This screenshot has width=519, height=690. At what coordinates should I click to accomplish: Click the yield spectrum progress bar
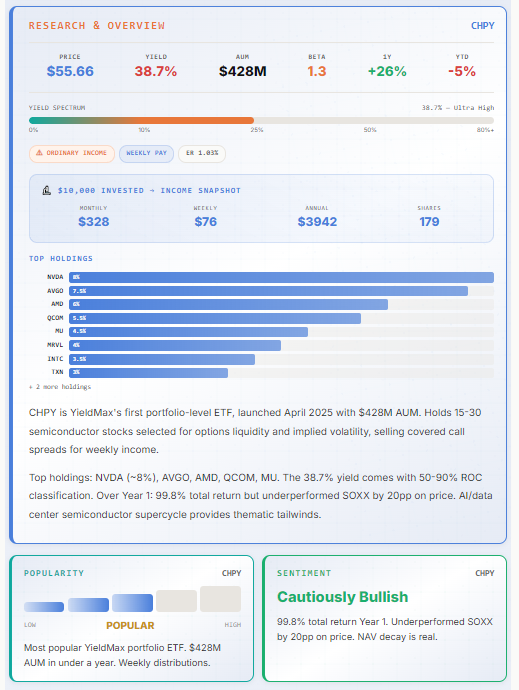pyautogui.click(x=261, y=120)
